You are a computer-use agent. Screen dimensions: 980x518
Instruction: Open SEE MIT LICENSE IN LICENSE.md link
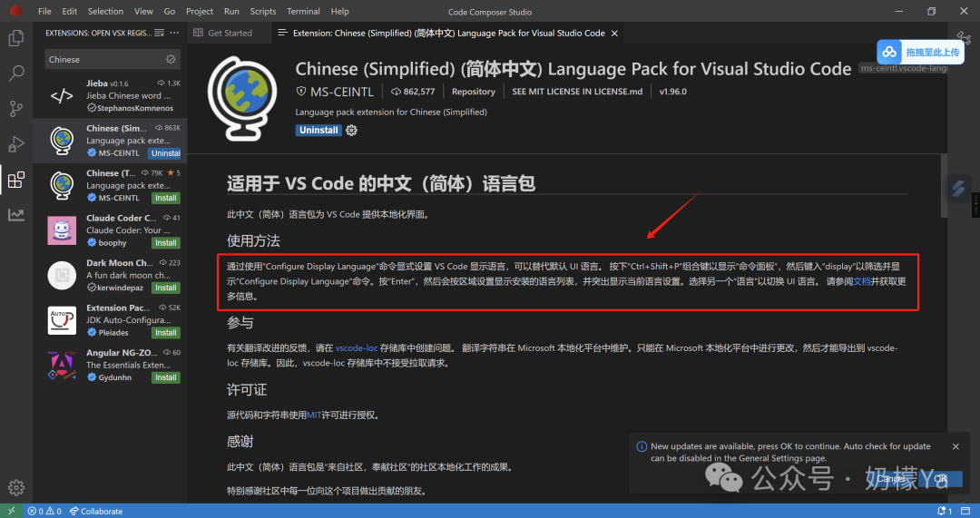pos(577,92)
